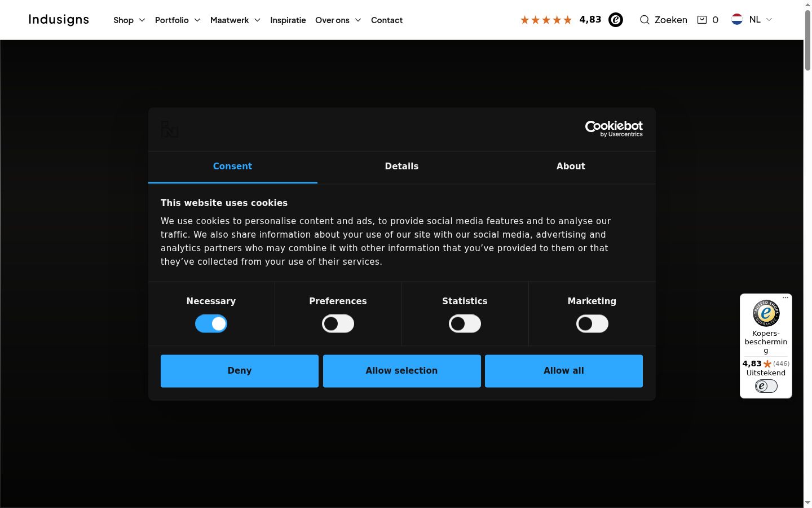
Task: Click "This website uses cookies" heading
Action: click(x=224, y=203)
